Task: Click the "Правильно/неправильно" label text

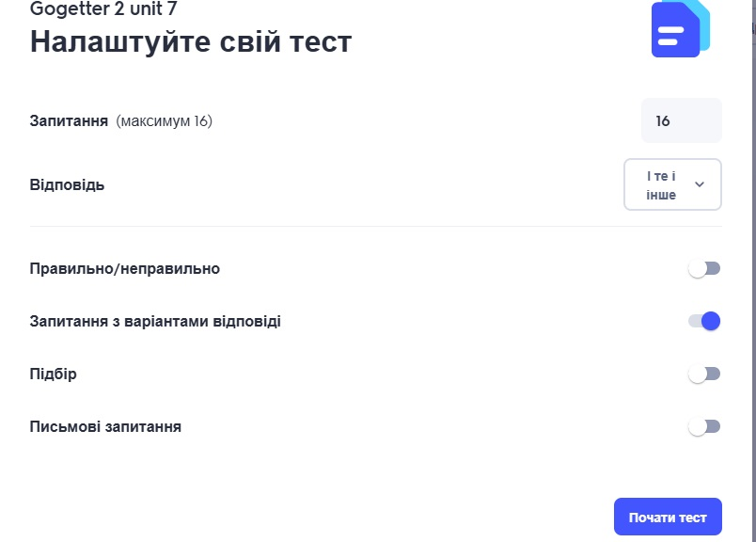Action: (x=125, y=269)
